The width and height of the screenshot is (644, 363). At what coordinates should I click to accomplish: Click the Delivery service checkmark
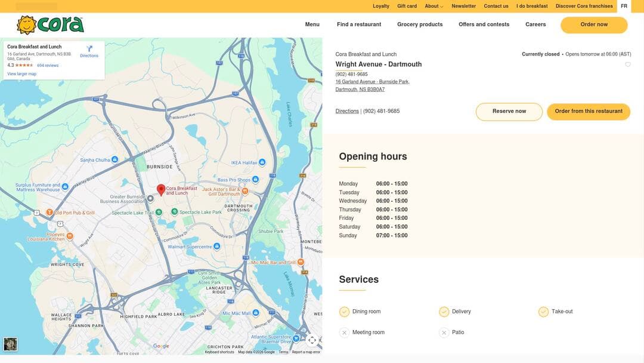click(444, 311)
